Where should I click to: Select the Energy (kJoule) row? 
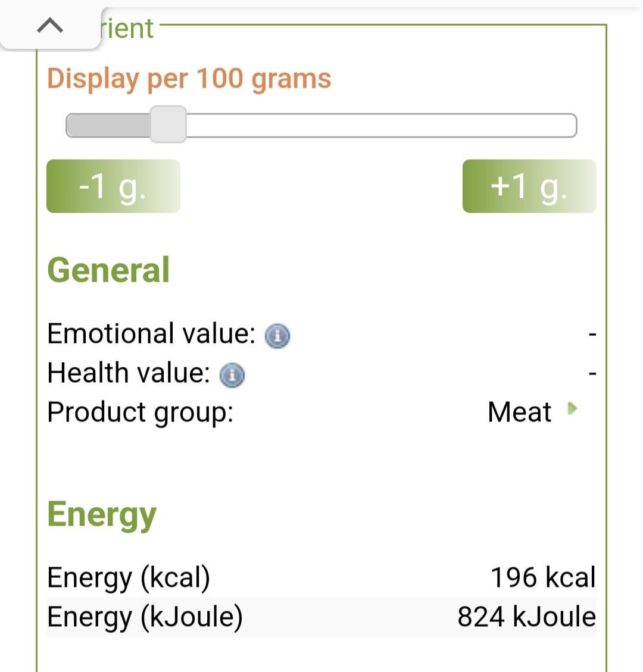pos(321,616)
